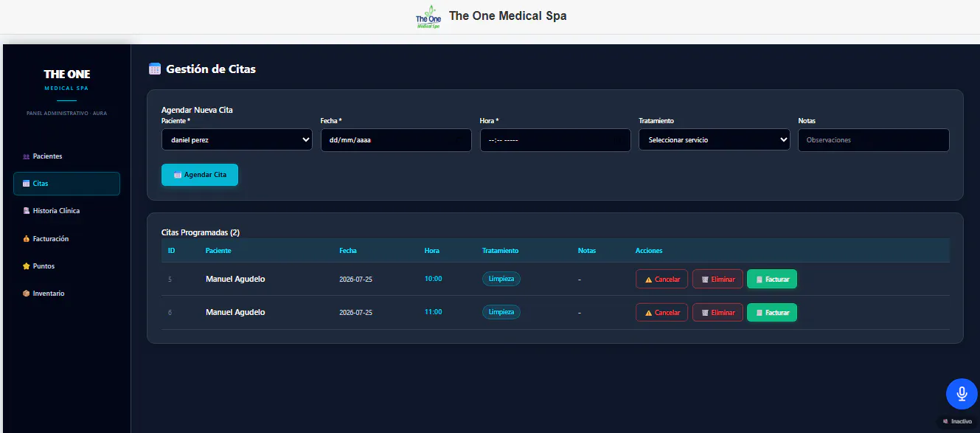This screenshot has width=980, height=433.
Task: Navigate to Inventario in sidebar
Action: (x=66, y=294)
